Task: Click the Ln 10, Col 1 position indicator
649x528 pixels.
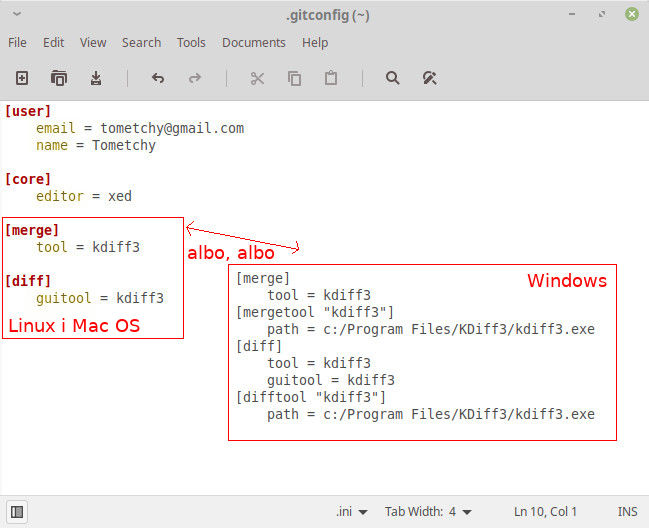Action: (x=545, y=512)
